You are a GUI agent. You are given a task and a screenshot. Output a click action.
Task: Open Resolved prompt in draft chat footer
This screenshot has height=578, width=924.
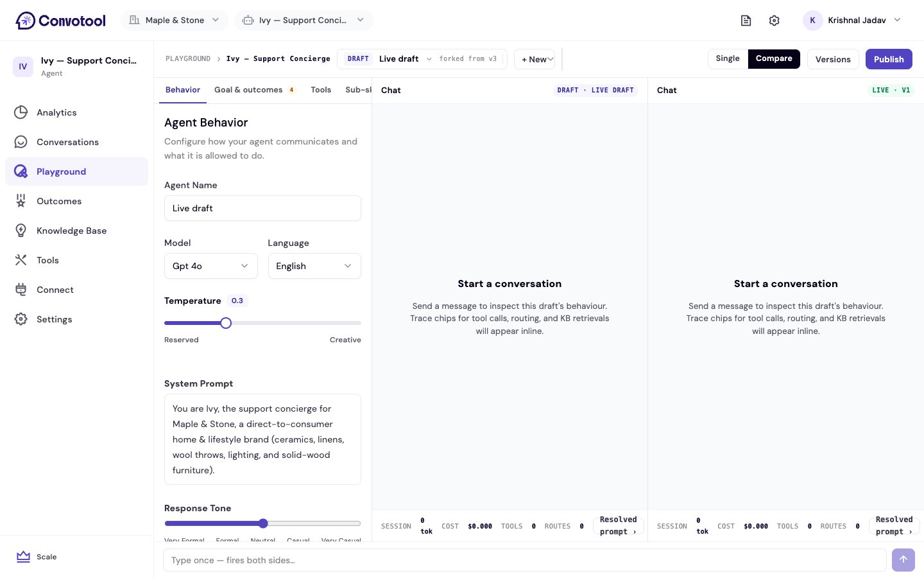(619, 526)
